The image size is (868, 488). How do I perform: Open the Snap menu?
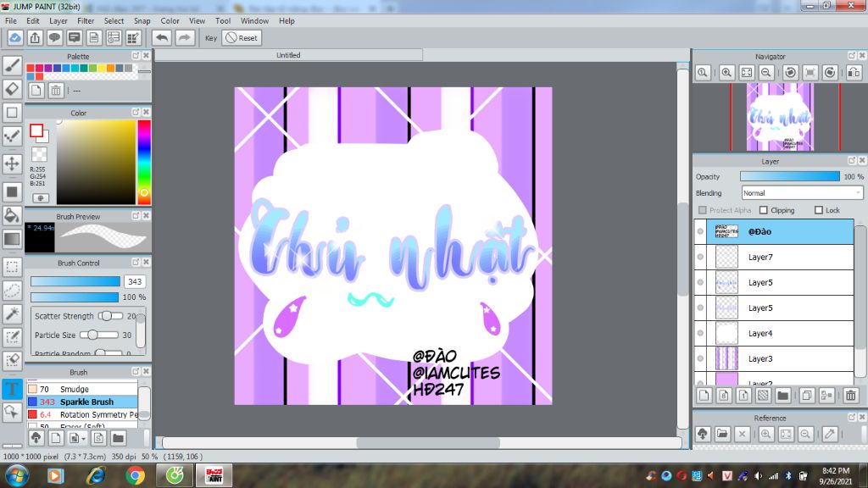click(142, 21)
